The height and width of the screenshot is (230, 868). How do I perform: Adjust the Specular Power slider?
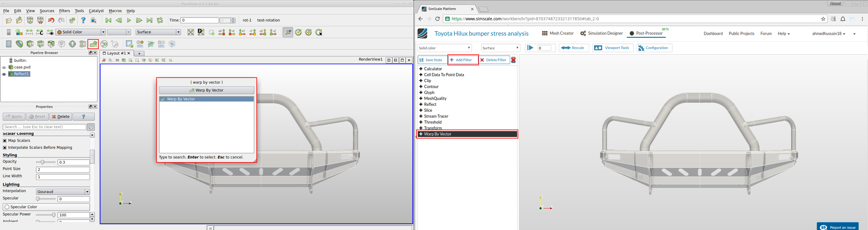tap(45, 215)
